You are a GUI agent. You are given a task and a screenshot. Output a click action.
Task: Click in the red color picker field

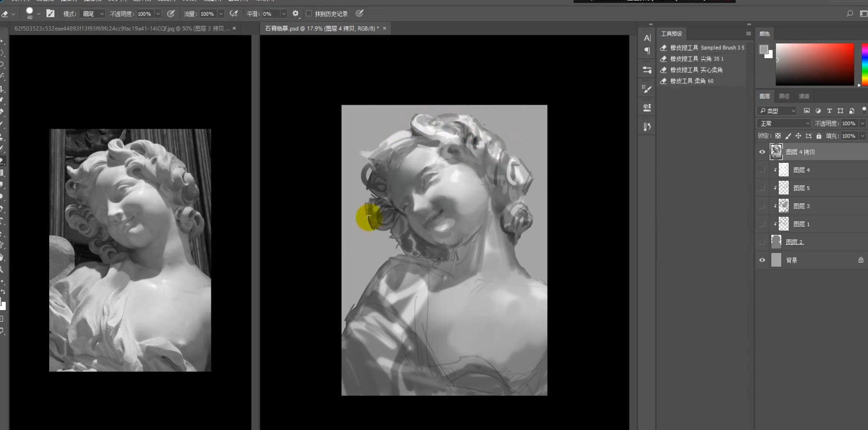(x=815, y=64)
